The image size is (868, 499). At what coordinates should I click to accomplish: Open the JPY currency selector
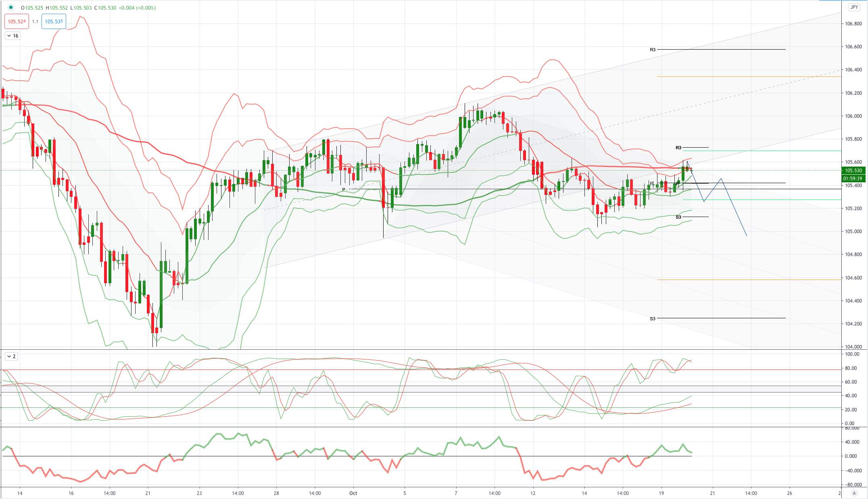pyautogui.click(x=854, y=7)
